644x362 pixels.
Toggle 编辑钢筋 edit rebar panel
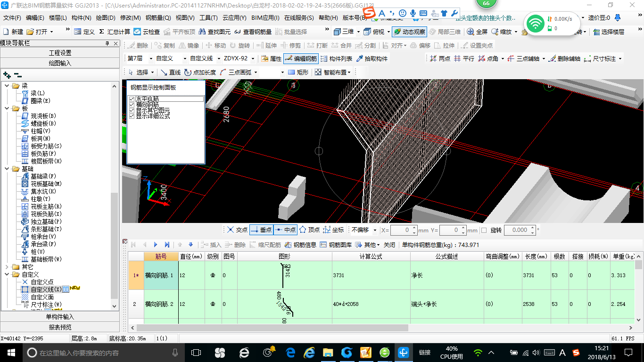(x=301, y=59)
